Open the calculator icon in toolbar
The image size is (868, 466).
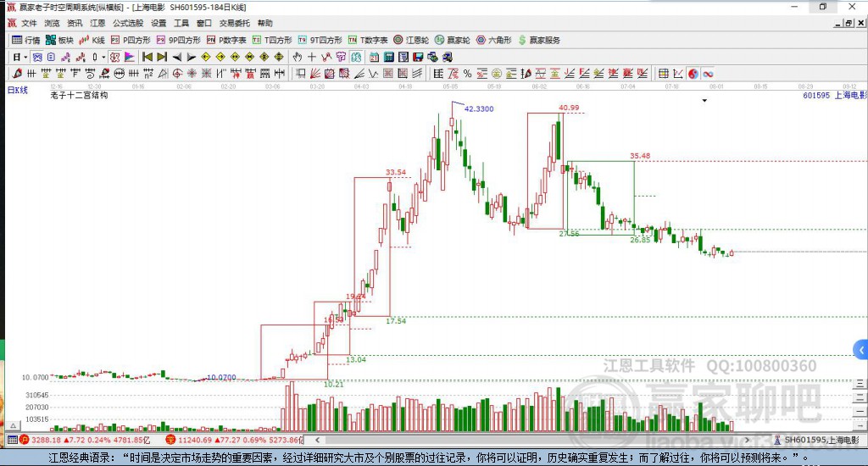point(388,57)
